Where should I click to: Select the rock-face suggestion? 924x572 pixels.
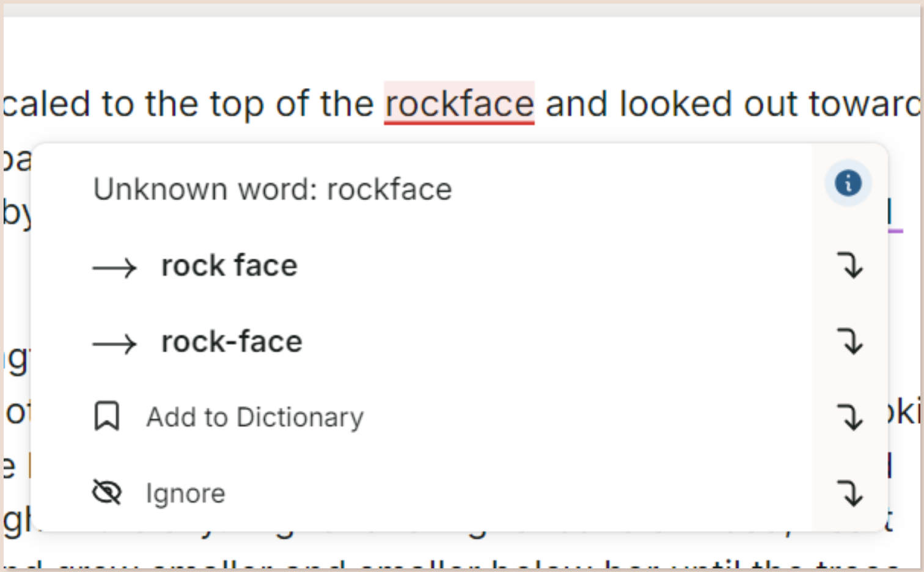click(231, 342)
